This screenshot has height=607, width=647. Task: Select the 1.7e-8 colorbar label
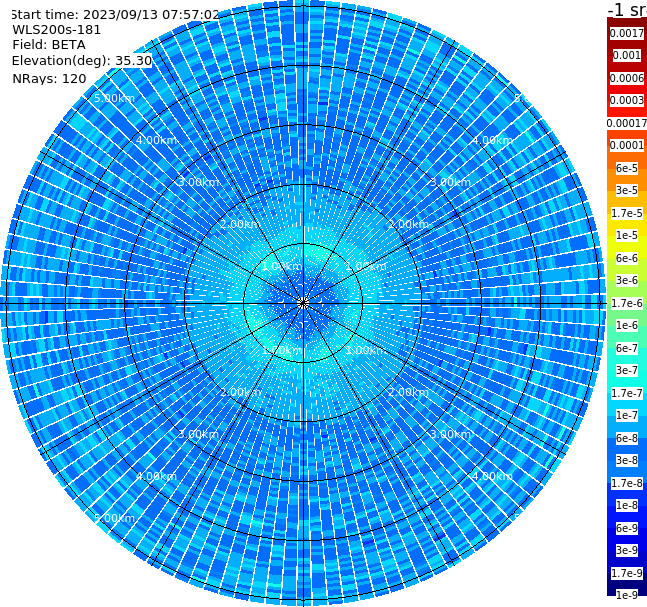tap(627, 483)
